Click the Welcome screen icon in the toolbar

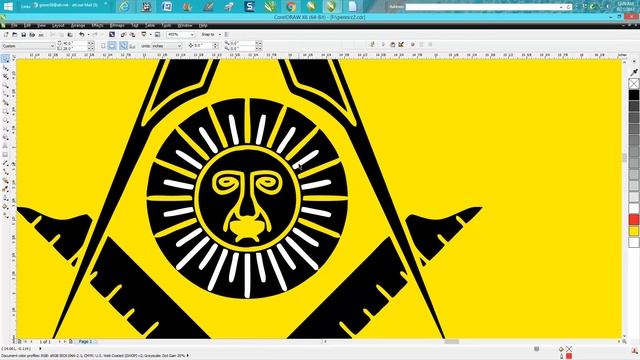coord(157,35)
